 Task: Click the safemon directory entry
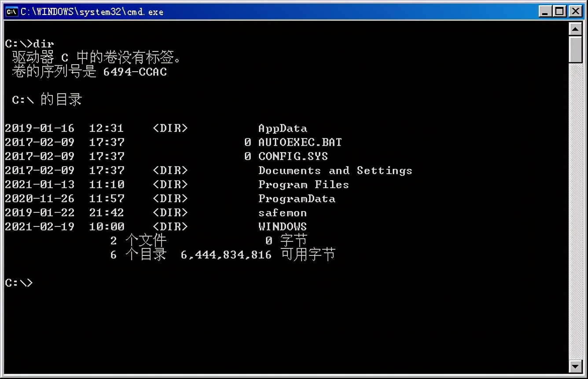coord(283,212)
